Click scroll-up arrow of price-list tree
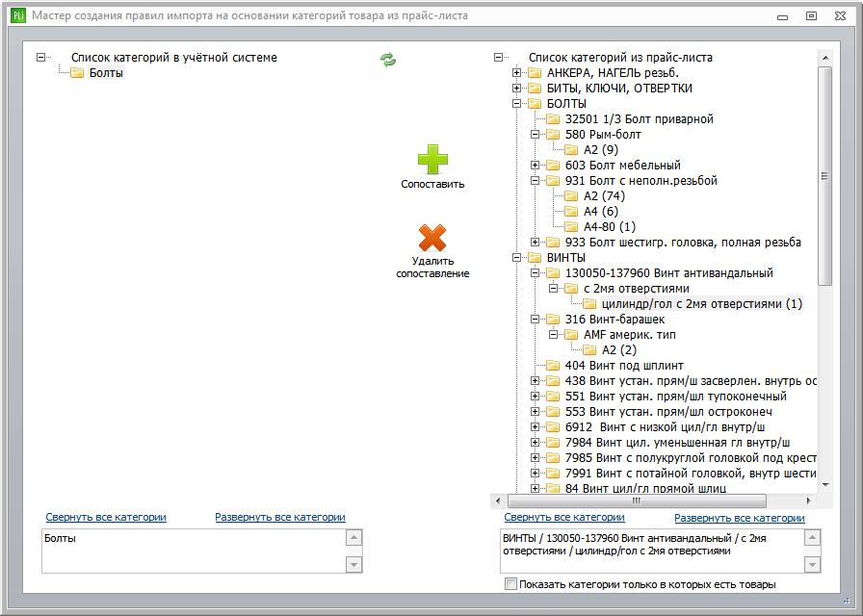 [x=825, y=57]
